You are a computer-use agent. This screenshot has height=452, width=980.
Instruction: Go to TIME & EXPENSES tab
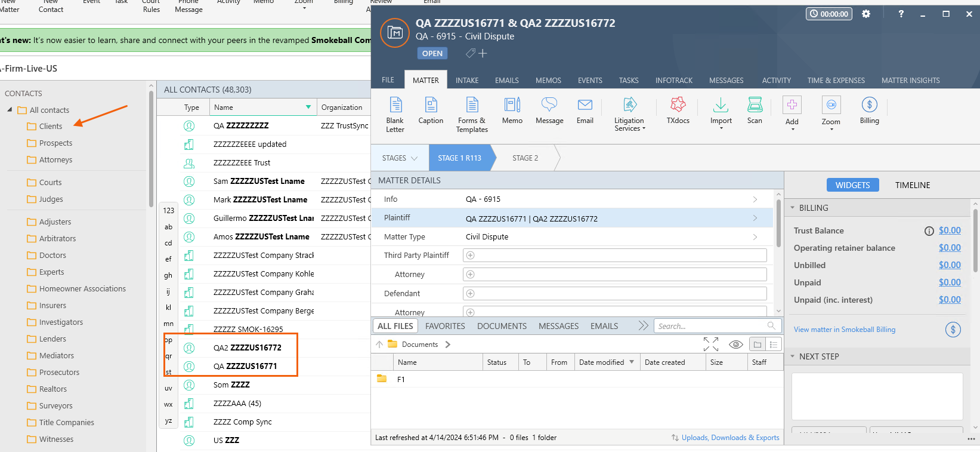coord(836,80)
